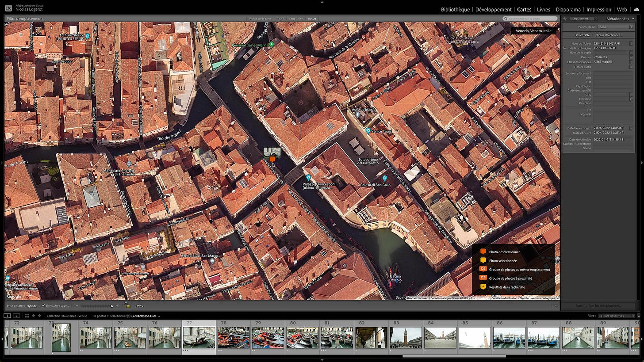The image size is (644, 362).
Task: Click the filmstrip horizontal scrollbar
Action: [x=454, y=356]
